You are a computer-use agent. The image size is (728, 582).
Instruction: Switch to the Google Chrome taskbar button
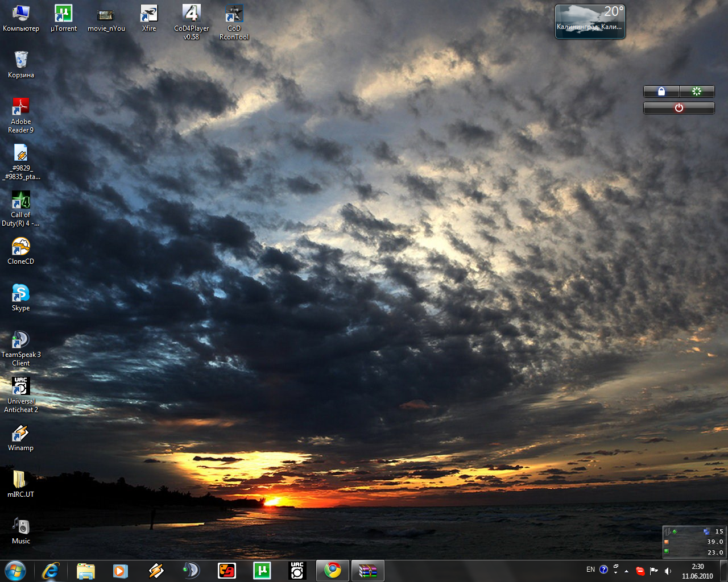[x=333, y=571]
